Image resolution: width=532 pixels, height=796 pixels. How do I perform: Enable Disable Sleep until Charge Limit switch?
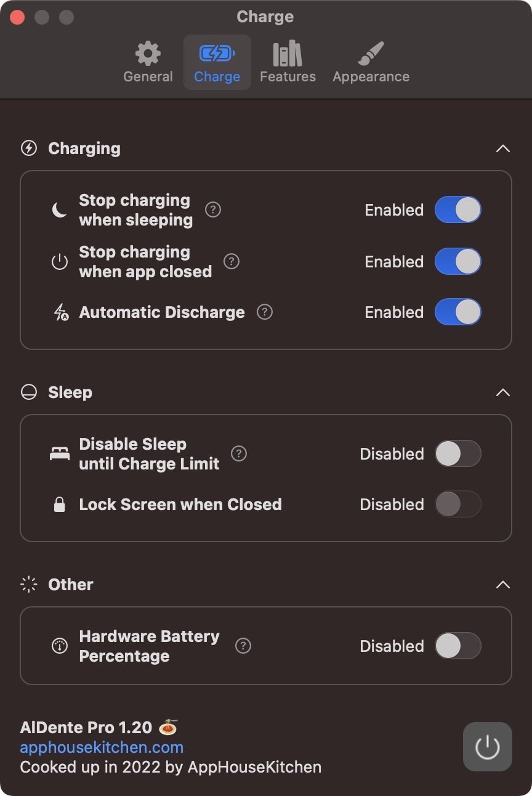coord(457,454)
